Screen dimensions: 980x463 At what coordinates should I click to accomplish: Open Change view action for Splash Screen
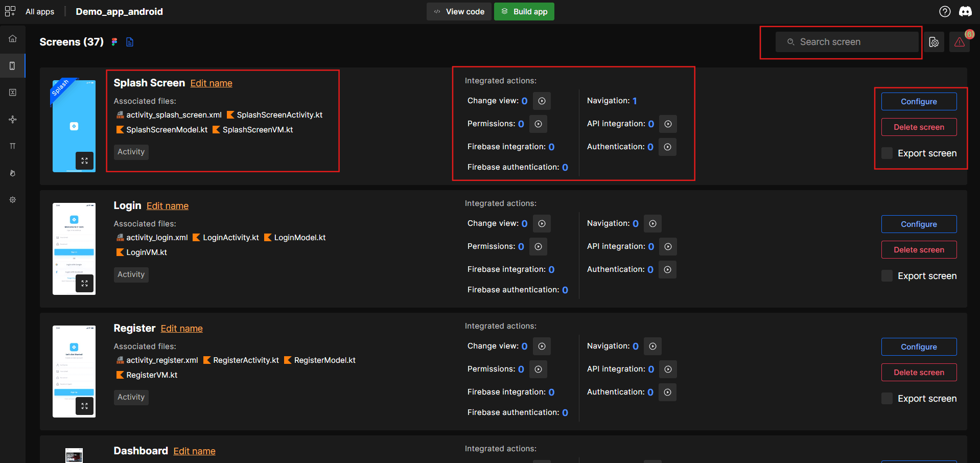(542, 101)
